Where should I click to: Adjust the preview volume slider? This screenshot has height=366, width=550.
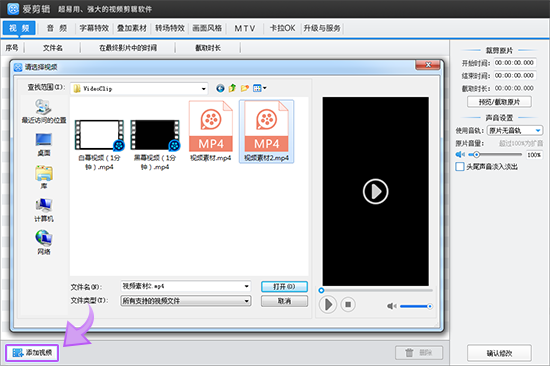(416, 306)
